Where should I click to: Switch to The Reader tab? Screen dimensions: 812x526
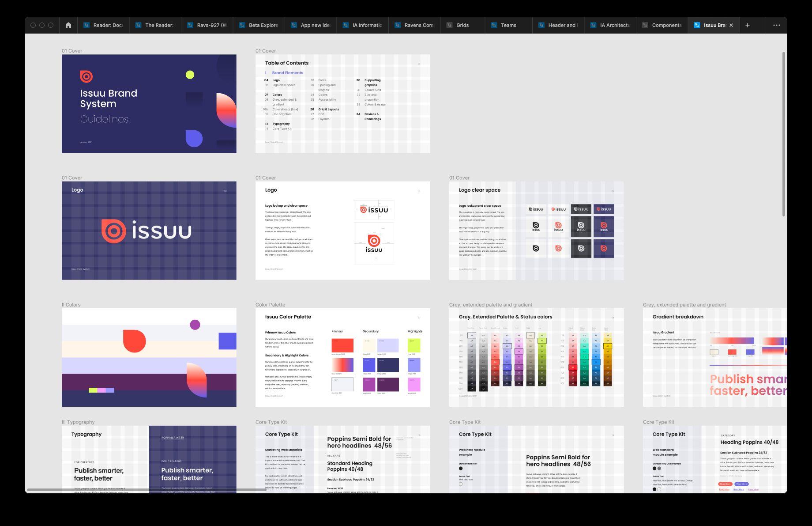coord(155,25)
